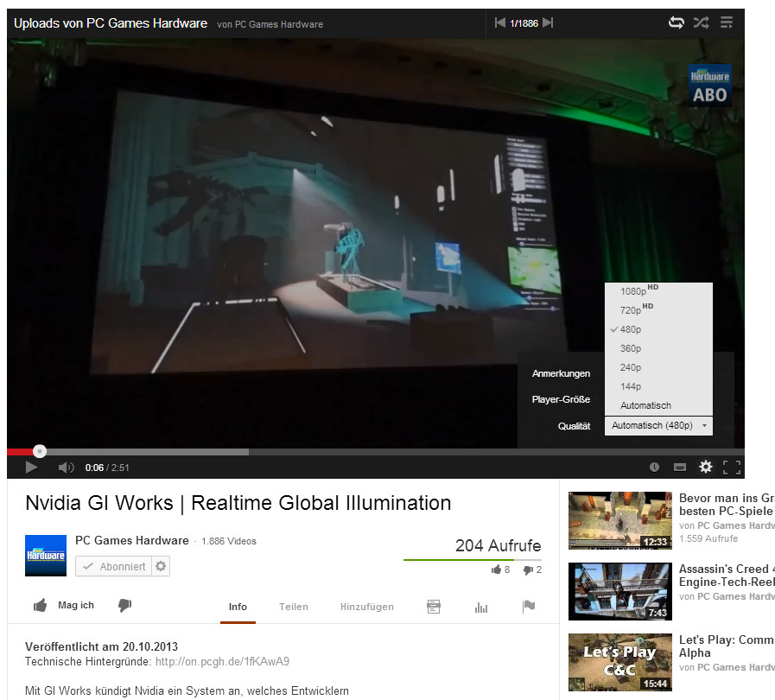The height and width of the screenshot is (700, 775).
Task: Open 'Let's Play: Comm...' video title
Action: tap(727, 646)
